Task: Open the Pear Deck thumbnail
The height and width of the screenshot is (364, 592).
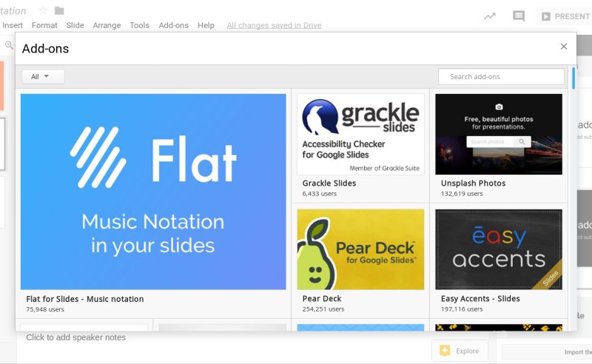Action: [x=360, y=249]
